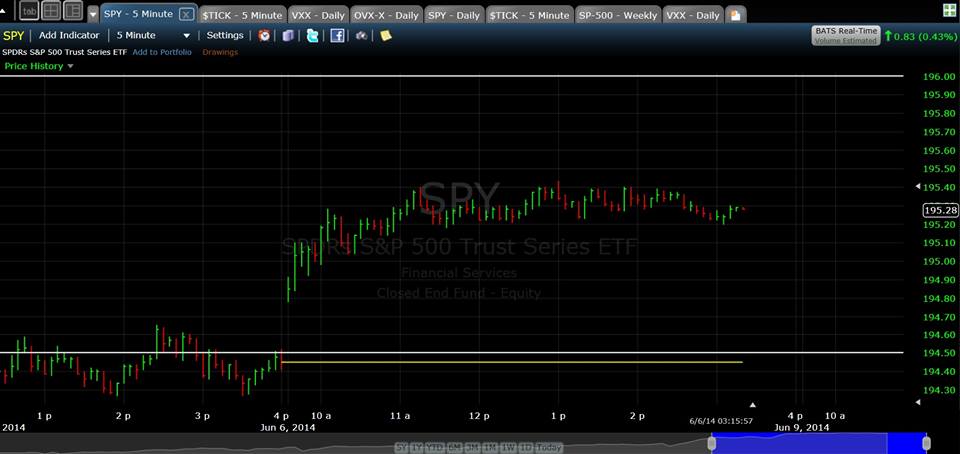Select the 1M range button
960x454 pixels.
click(x=491, y=447)
